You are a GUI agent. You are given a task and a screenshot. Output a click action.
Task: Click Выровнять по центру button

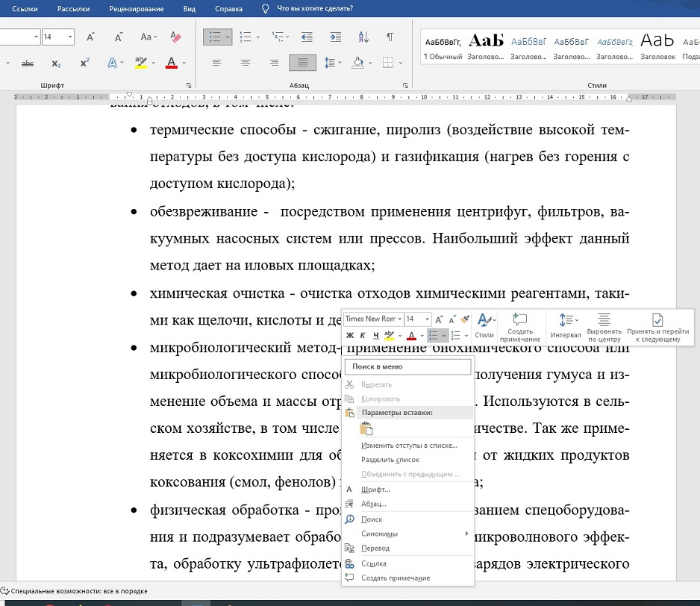604,327
